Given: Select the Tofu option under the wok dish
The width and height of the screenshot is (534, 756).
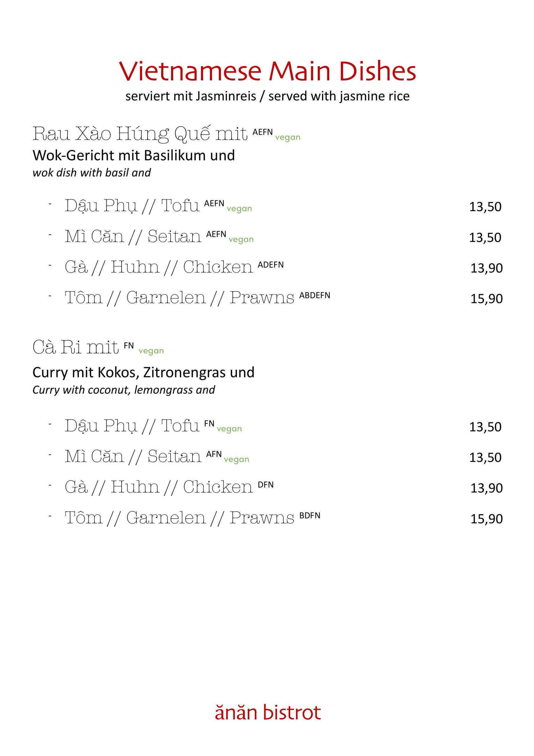Looking at the screenshot, I should click(132, 206).
